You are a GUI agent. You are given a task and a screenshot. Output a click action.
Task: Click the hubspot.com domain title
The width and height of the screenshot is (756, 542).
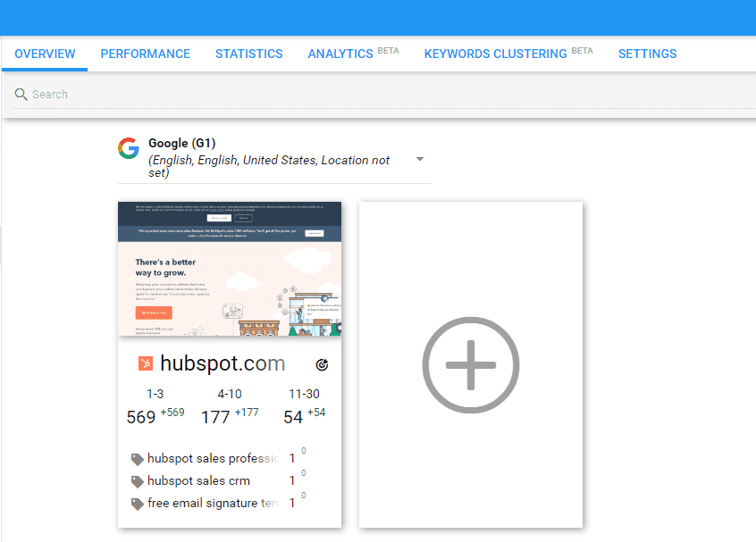point(223,363)
